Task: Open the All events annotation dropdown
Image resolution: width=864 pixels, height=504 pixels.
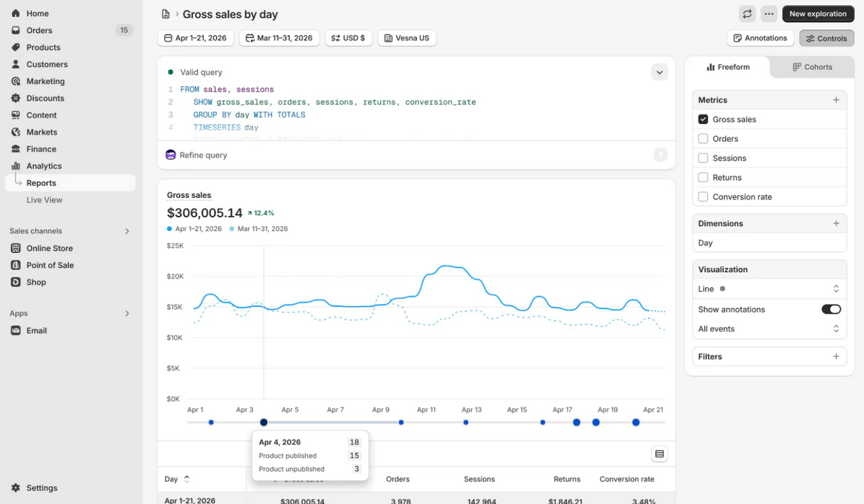Action: point(769,329)
